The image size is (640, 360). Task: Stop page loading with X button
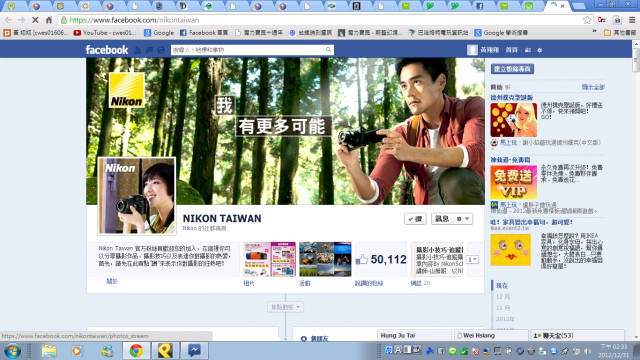click(x=35, y=20)
